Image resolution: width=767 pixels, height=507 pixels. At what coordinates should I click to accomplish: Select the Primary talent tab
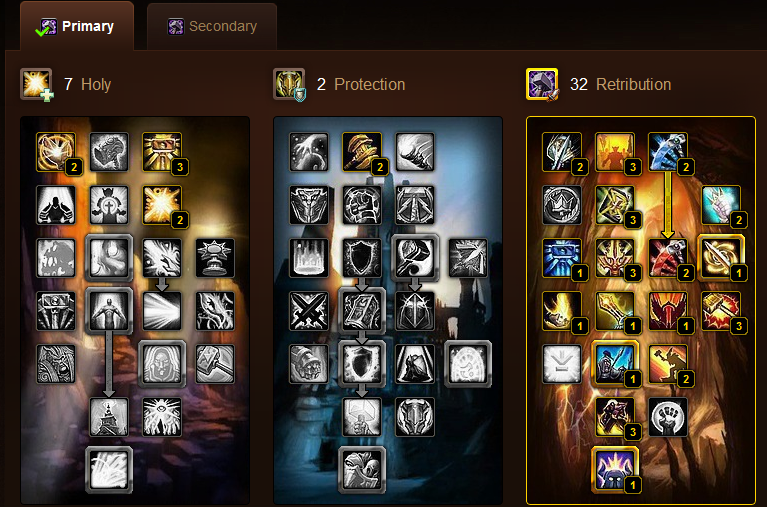(76, 26)
